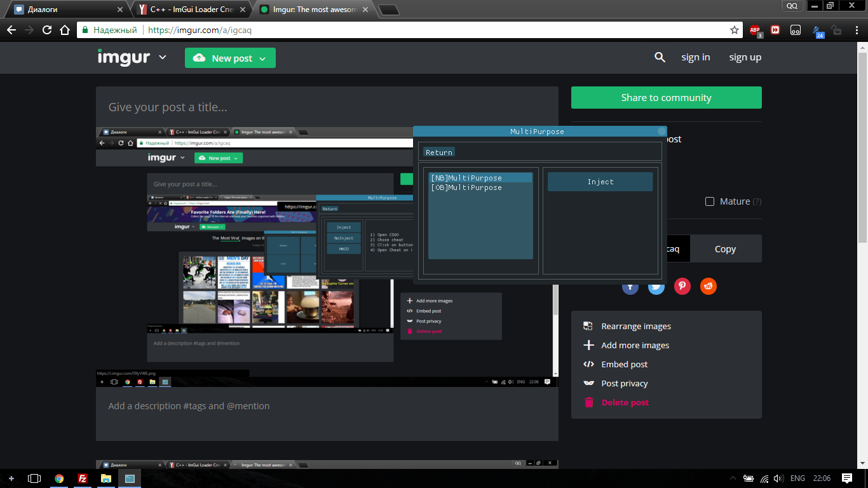Image resolution: width=868 pixels, height=488 pixels.
Task: Click the Embed post link
Action: (x=625, y=364)
